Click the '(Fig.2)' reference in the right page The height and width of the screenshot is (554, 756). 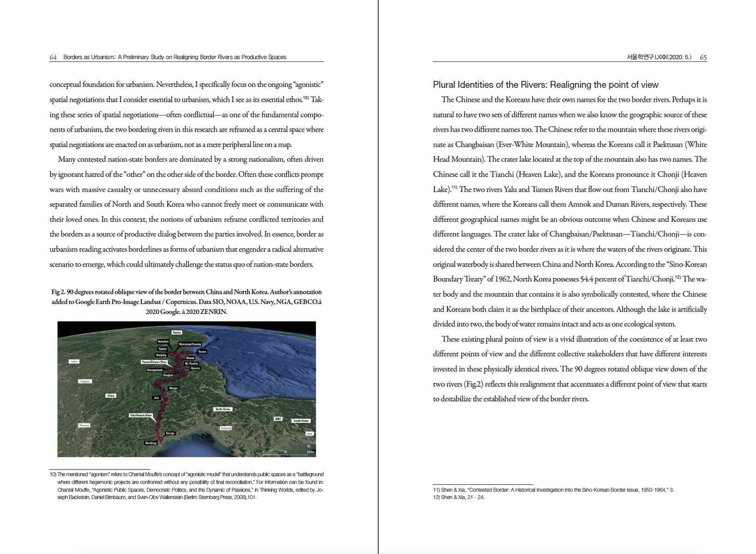point(473,384)
